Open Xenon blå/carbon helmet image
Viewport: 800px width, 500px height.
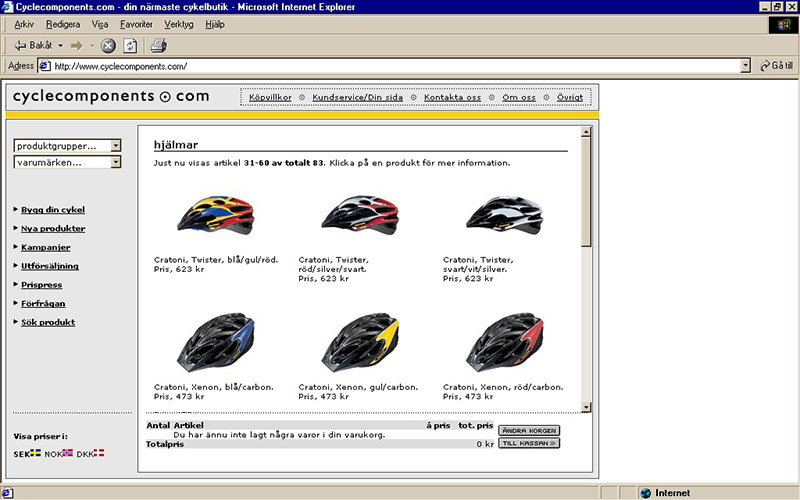(215, 342)
